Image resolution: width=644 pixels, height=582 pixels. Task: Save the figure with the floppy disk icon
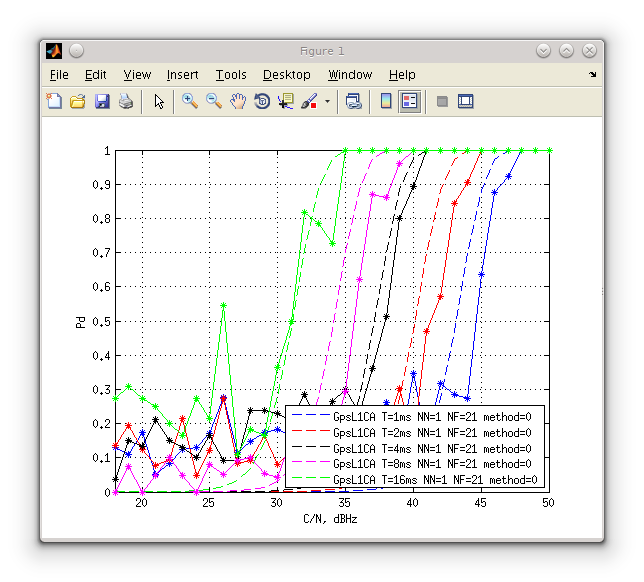coord(102,101)
